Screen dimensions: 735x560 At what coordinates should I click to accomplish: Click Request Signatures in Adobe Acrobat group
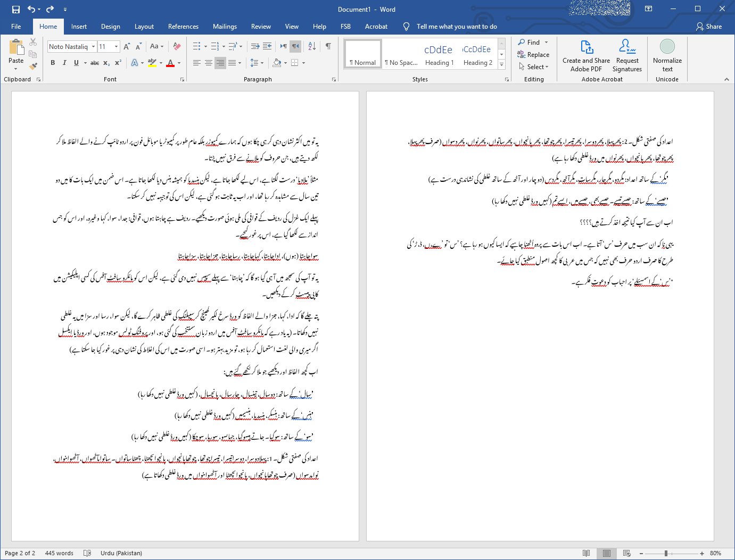pyautogui.click(x=627, y=56)
